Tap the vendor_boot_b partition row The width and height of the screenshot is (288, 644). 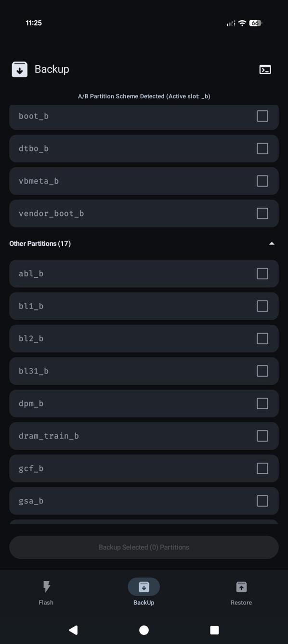coord(144,213)
